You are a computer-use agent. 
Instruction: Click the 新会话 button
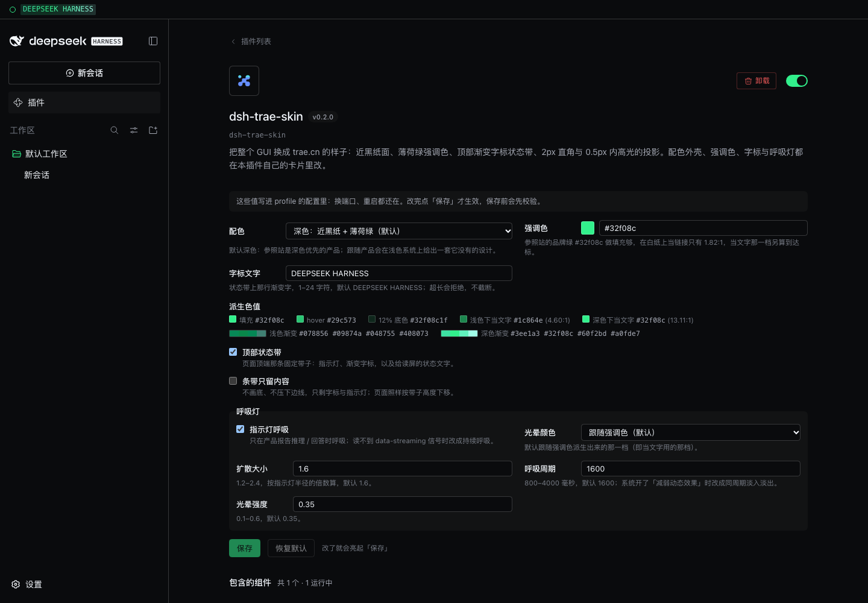pos(84,73)
